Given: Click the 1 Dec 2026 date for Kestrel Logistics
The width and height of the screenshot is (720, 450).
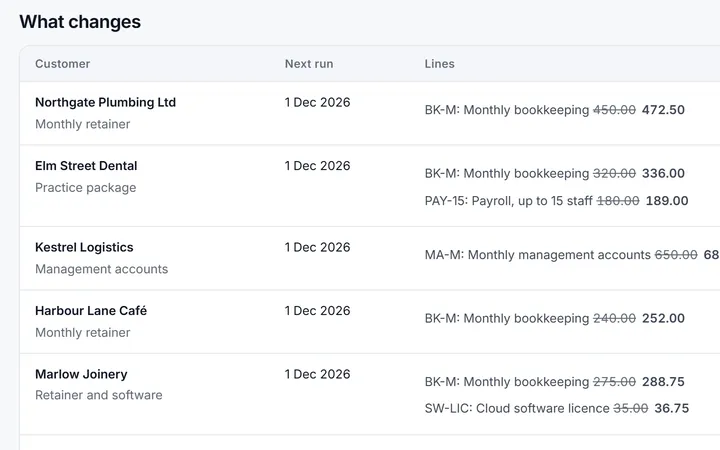Looking at the screenshot, I should [317, 247].
